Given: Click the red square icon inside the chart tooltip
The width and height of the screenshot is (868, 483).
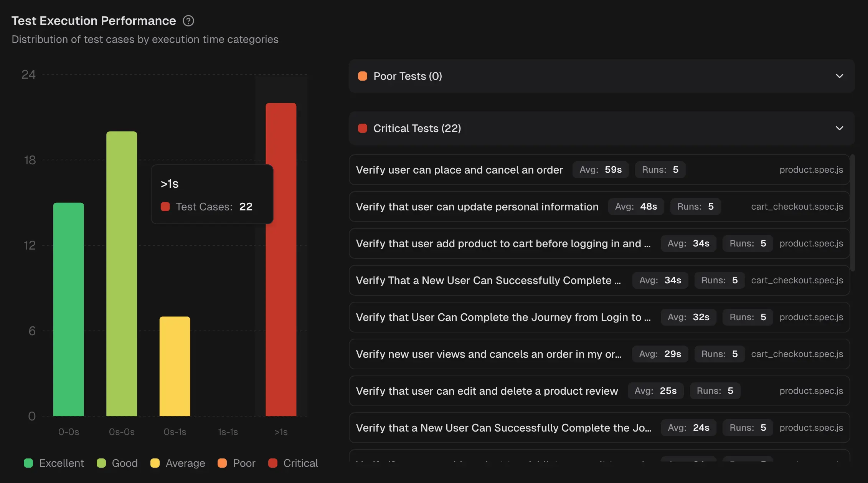Looking at the screenshot, I should (166, 207).
